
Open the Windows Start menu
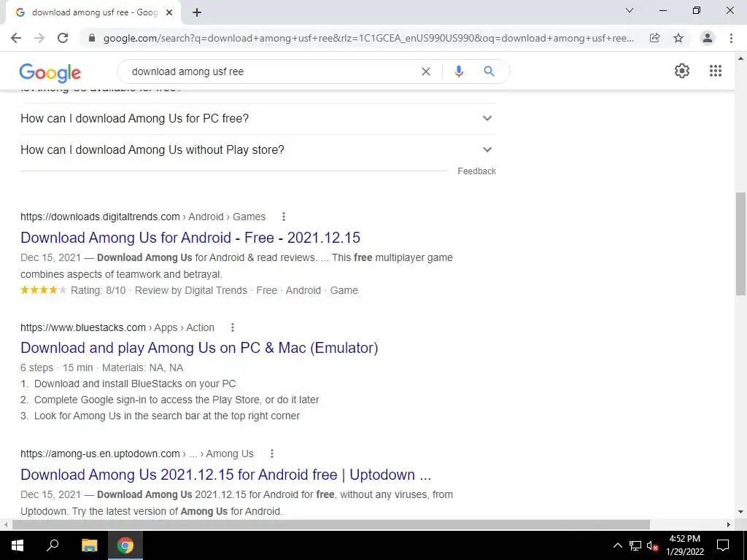click(18, 545)
